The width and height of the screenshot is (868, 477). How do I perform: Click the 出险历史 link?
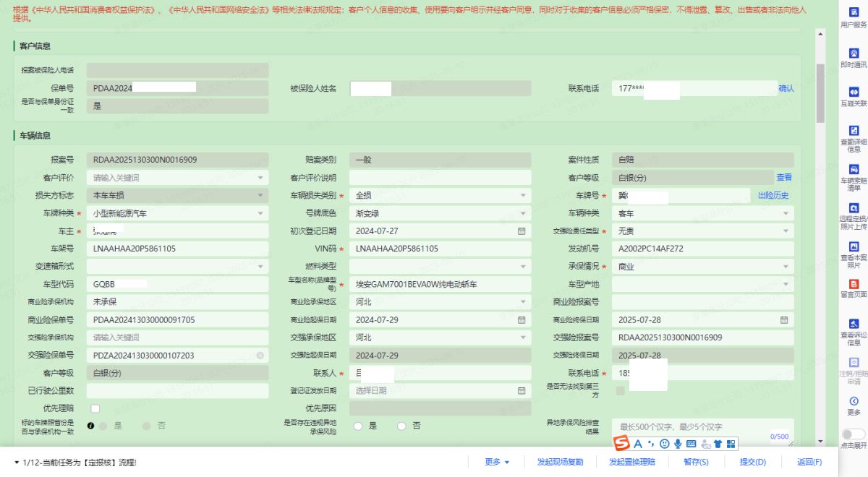[773, 196]
